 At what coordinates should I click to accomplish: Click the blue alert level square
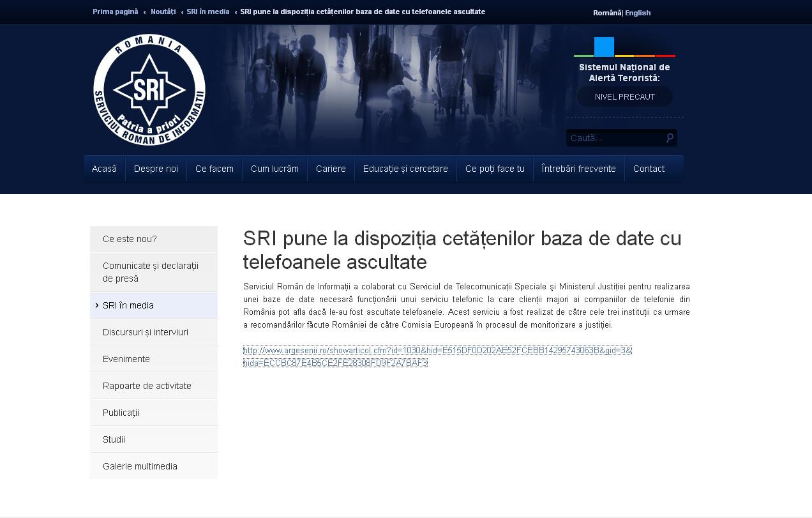point(604,47)
